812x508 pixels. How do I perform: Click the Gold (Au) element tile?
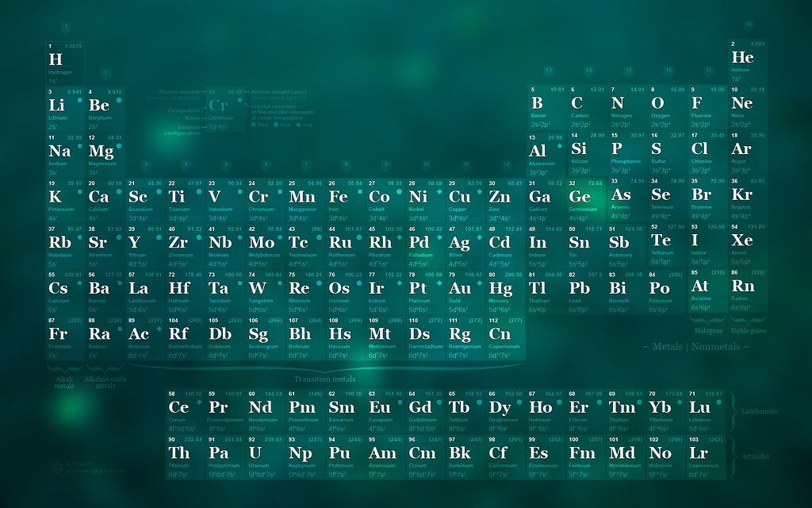click(465, 292)
